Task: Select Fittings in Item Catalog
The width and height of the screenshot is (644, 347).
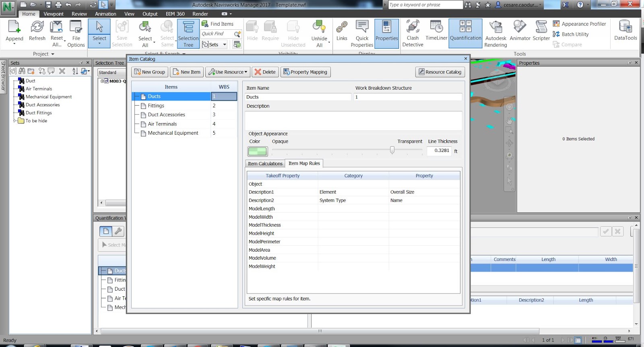Action: pyautogui.click(x=156, y=105)
